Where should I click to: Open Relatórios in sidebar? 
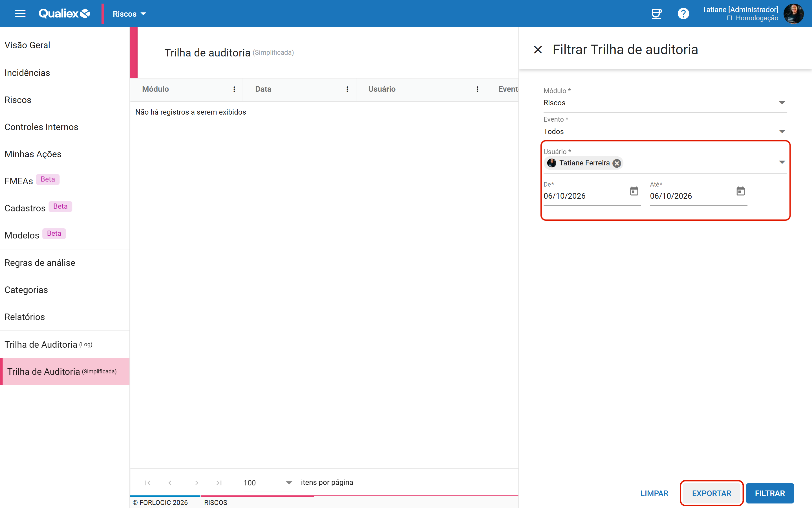click(65, 317)
